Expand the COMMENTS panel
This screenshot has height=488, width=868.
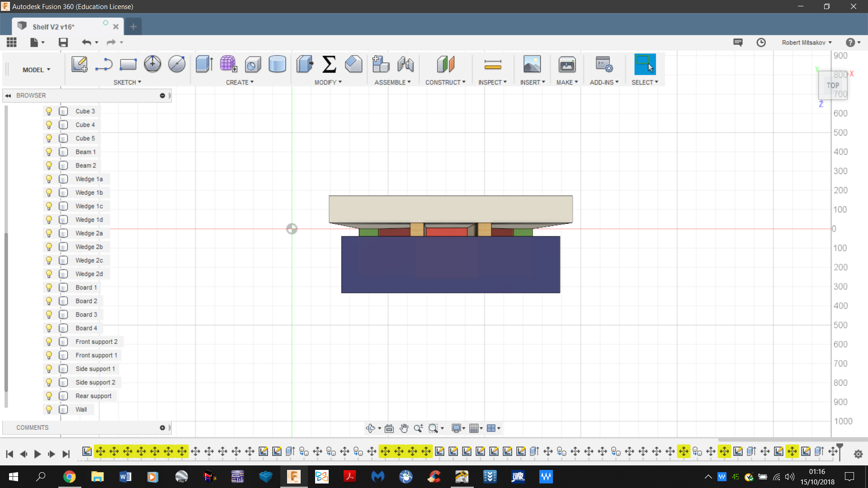(162, 427)
